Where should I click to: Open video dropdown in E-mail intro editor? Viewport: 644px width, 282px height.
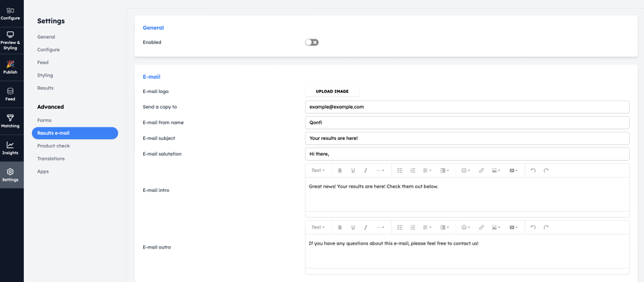coord(514,170)
